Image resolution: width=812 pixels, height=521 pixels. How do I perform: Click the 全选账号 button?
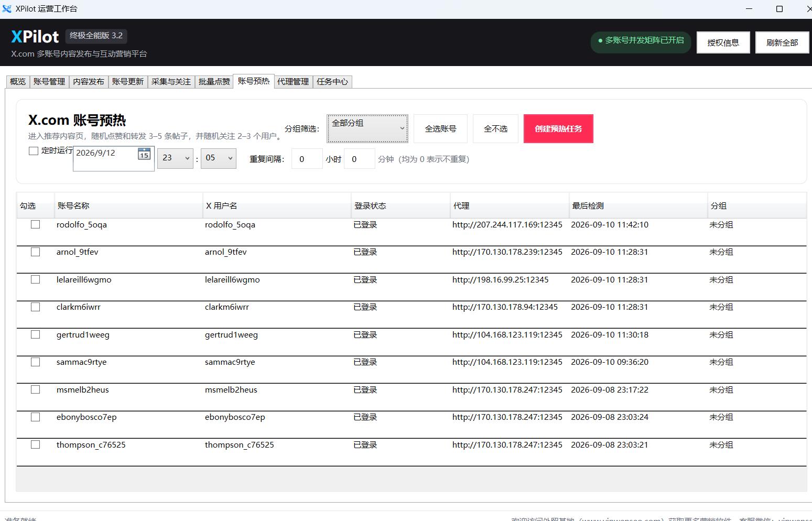(x=440, y=128)
